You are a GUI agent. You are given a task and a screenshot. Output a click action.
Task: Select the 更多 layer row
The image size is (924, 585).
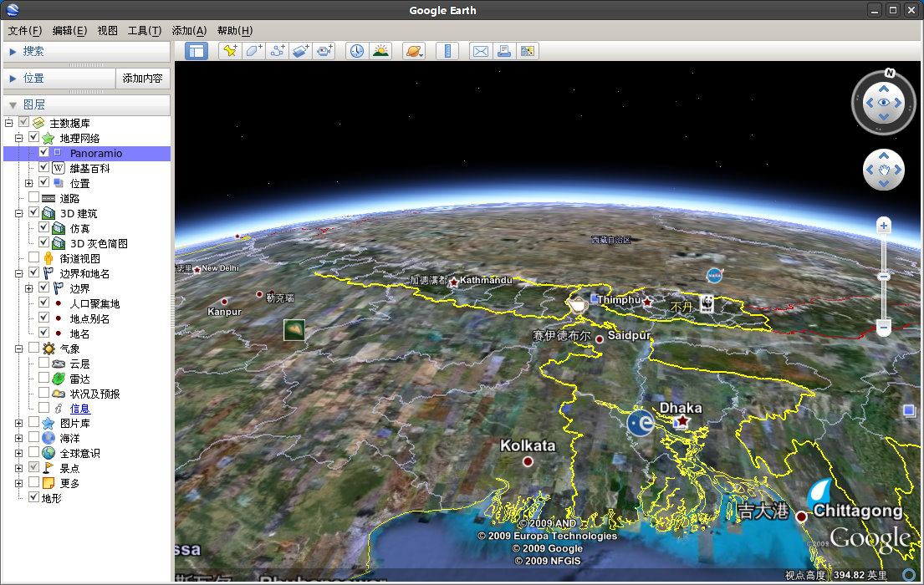click(69, 483)
